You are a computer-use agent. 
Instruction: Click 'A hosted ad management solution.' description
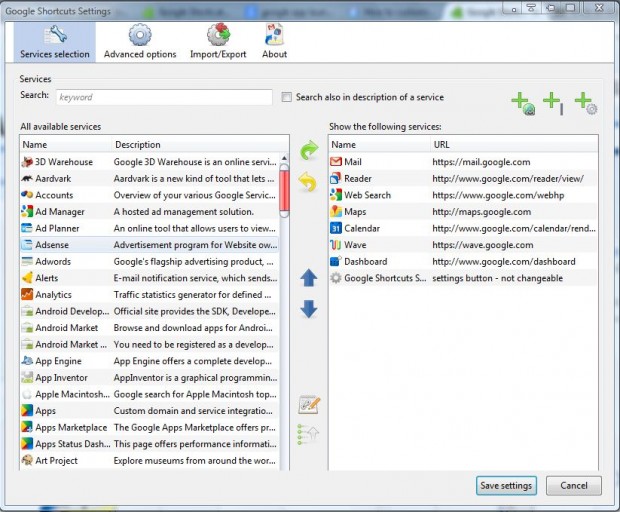pos(183,212)
